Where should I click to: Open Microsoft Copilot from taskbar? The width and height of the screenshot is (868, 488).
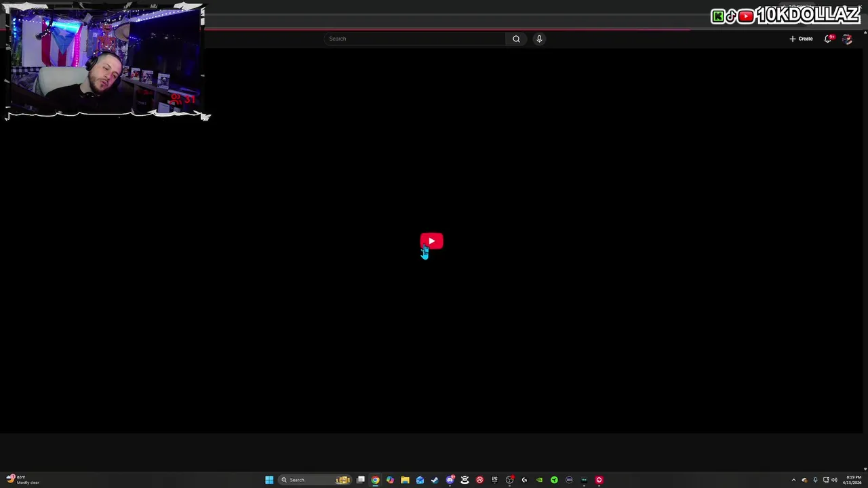[x=390, y=480]
